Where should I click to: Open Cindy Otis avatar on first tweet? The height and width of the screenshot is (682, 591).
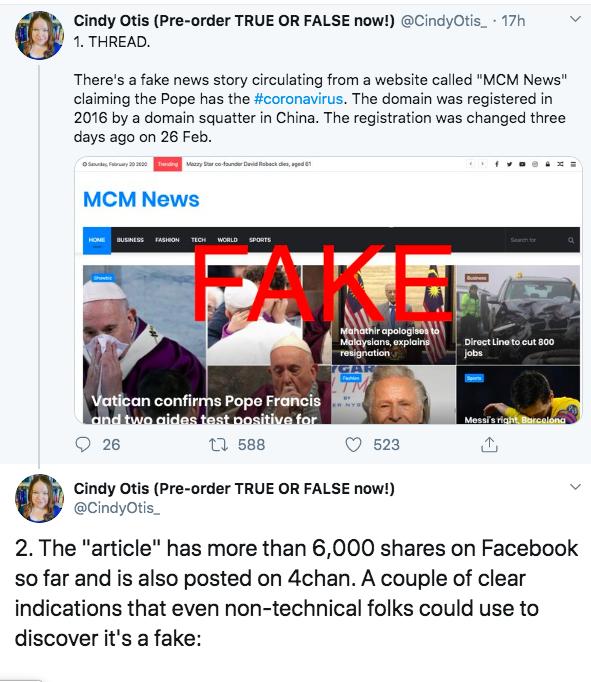tap(40, 35)
